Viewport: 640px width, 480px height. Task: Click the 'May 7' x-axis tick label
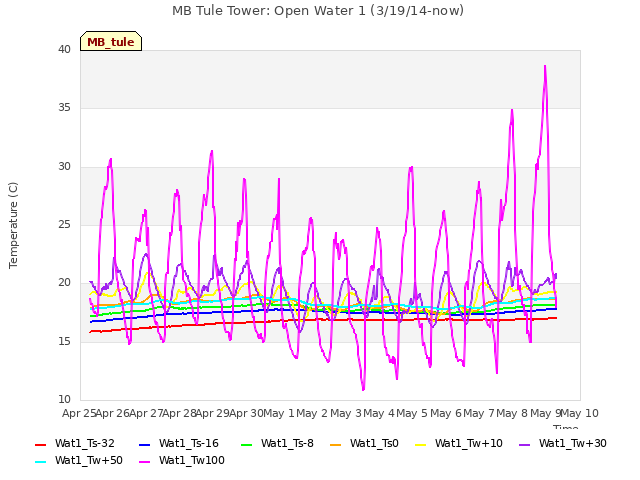[479, 413]
